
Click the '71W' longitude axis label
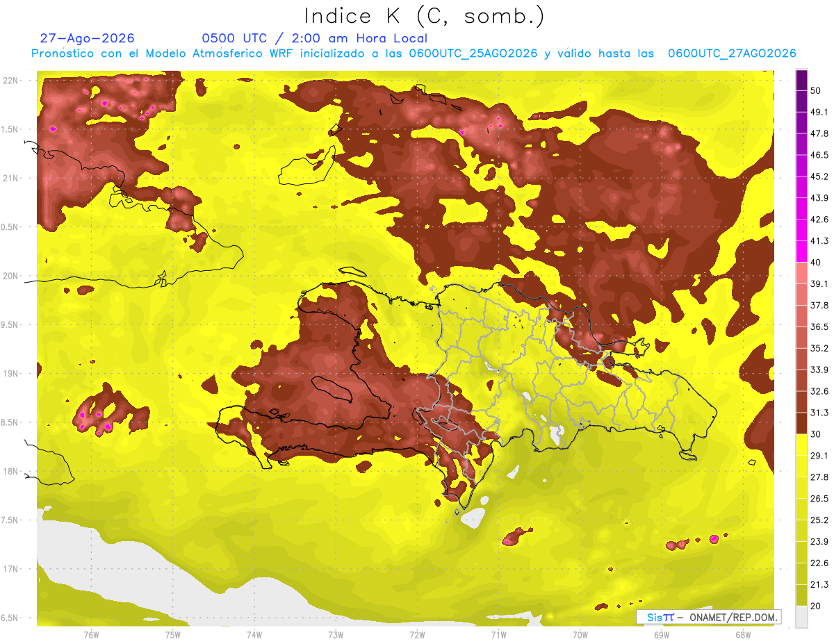(x=498, y=634)
